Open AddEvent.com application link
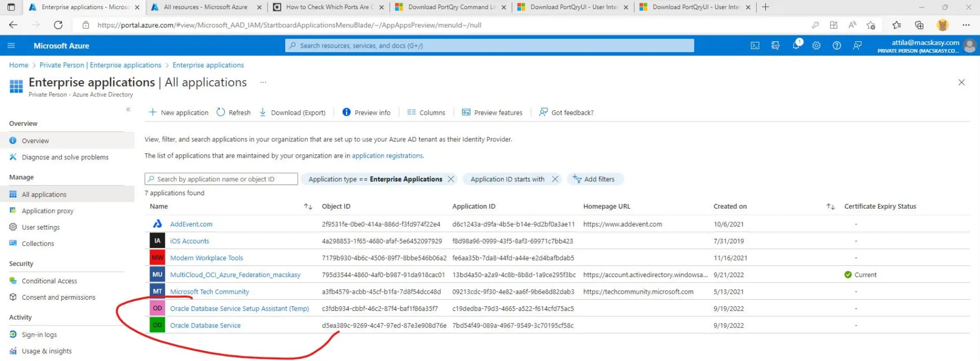This screenshot has height=361, width=980. coord(191,224)
